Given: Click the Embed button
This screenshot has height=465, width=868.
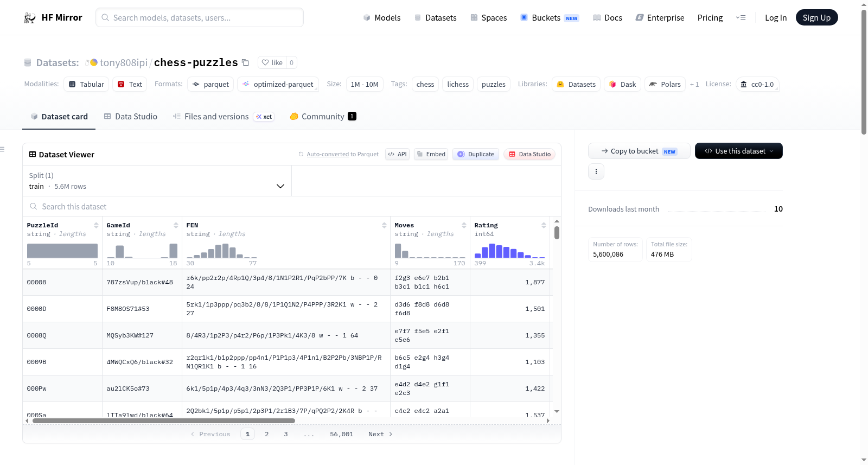Looking at the screenshot, I should point(431,154).
